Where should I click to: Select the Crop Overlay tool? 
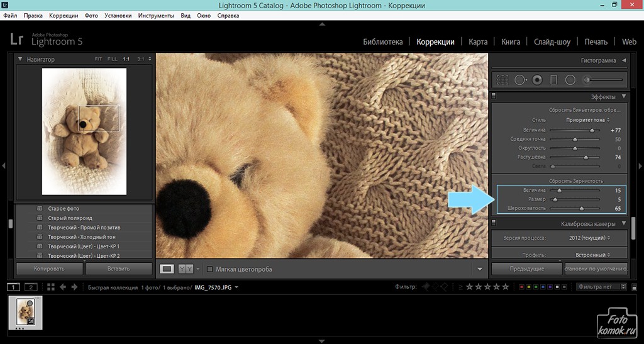coord(502,80)
